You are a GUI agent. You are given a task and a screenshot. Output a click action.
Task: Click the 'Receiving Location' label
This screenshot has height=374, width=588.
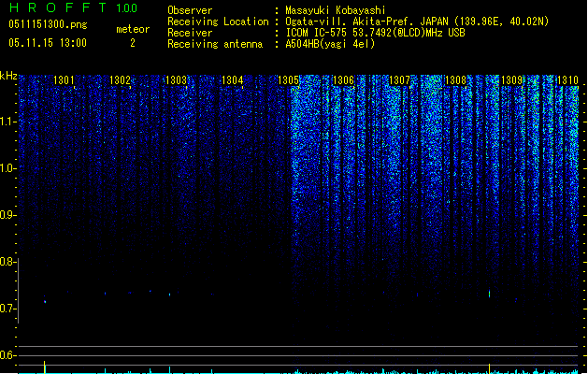click(218, 22)
